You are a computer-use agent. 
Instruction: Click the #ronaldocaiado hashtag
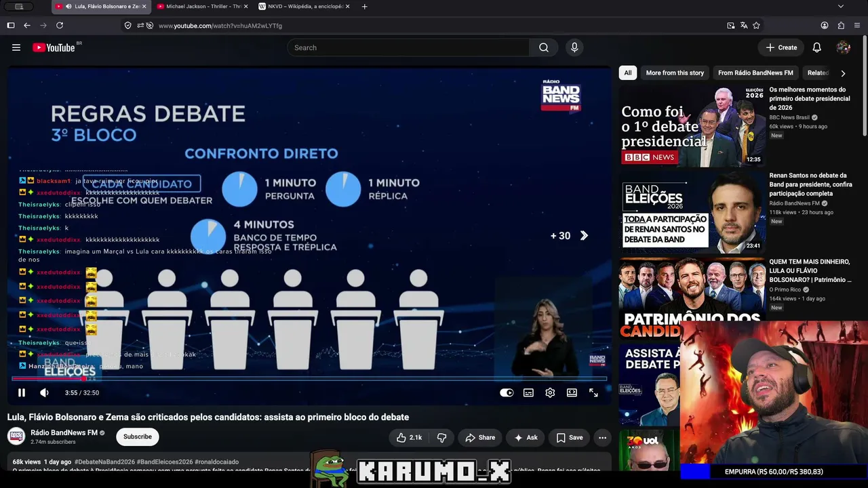[x=218, y=462]
